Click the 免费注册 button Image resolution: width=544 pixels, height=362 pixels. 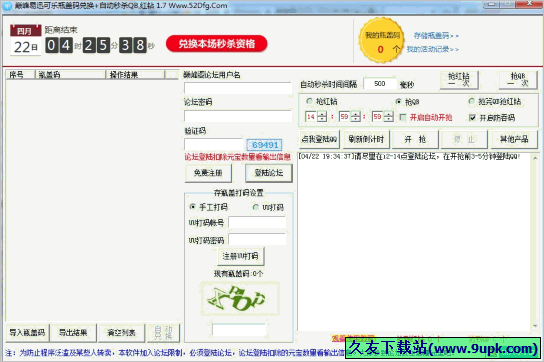click(208, 172)
